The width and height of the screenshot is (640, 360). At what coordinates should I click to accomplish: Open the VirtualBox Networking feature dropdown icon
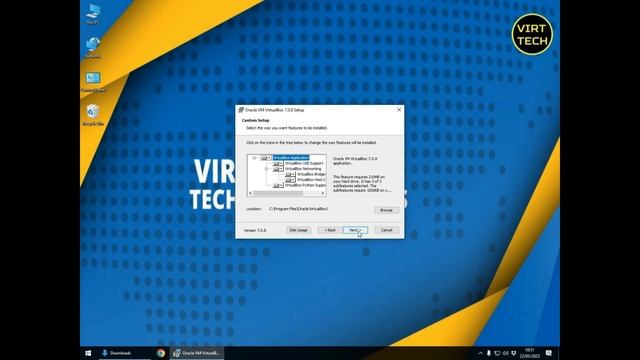click(278, 169)
